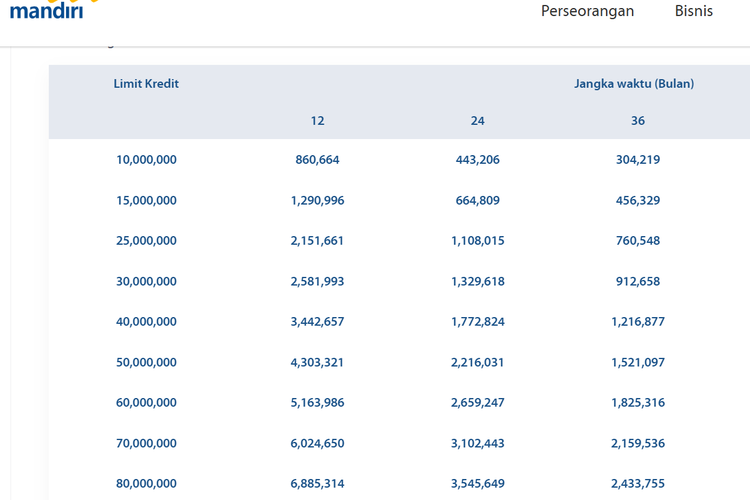
Task: Click installment value 443,206
Action: (477, 160)
